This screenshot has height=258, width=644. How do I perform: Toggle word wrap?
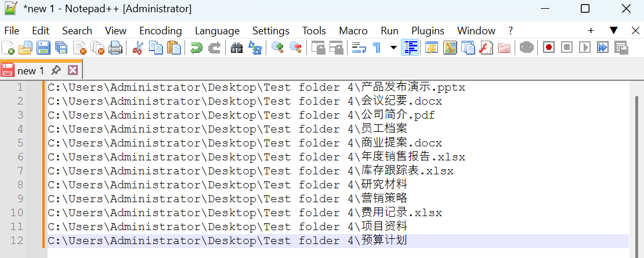coord(359,48)
